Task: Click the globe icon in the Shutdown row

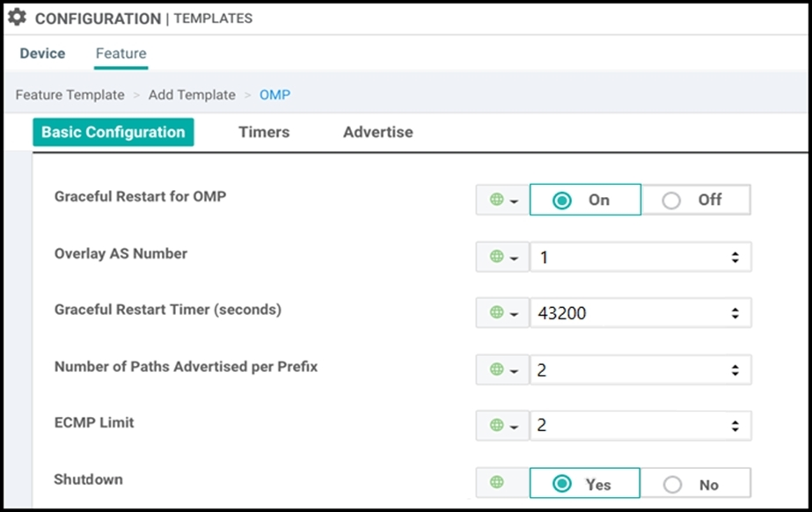Action: tap(497, 482)
